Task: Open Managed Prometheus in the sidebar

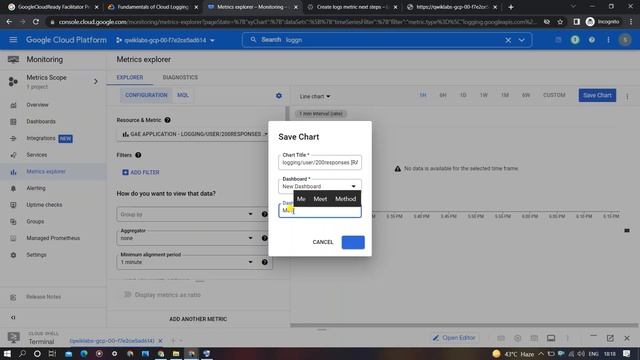Action: pos(53,238)
